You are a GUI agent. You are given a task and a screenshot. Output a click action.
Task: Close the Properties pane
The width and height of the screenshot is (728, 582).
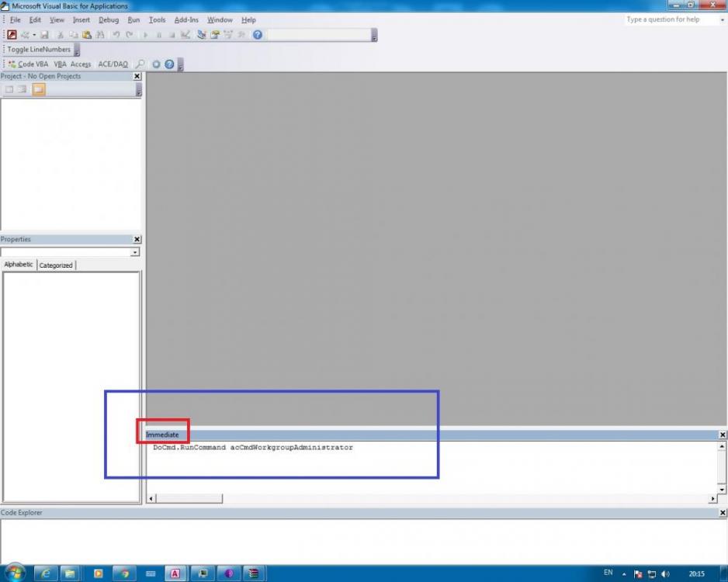pyautogui.click(x=137, y=239)
